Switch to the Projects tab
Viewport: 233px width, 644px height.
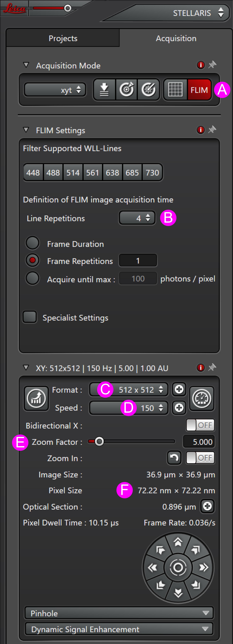[x=63, y=38]
